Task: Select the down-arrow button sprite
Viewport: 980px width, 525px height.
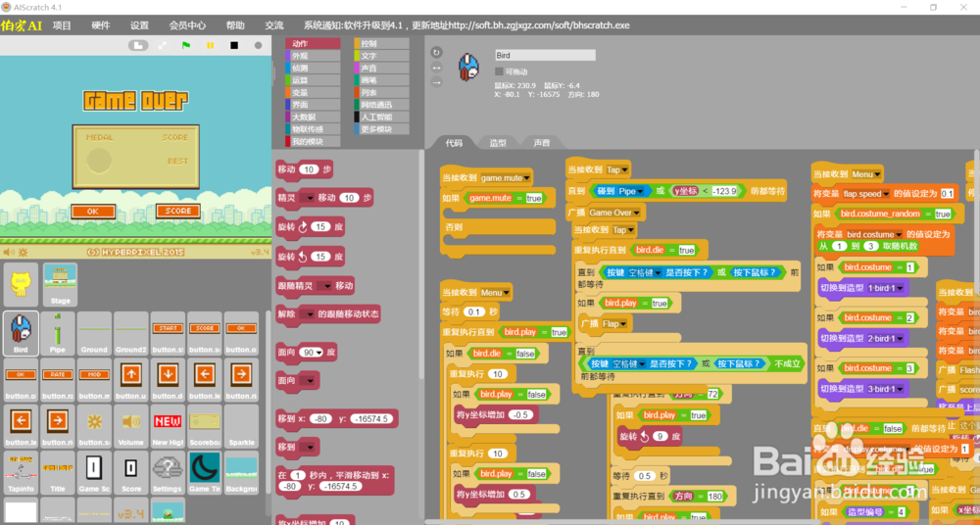Action: [x=168, y=379]
